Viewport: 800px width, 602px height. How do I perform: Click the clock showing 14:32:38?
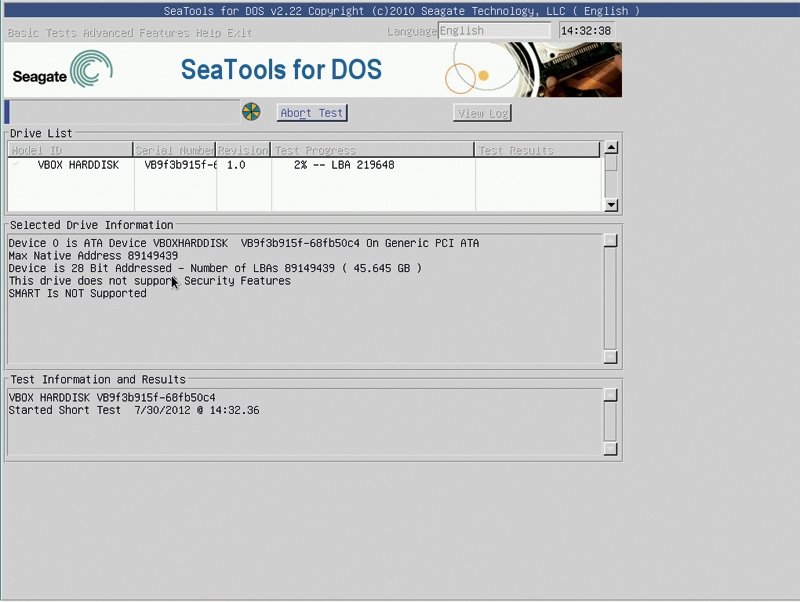coord(586,31)
